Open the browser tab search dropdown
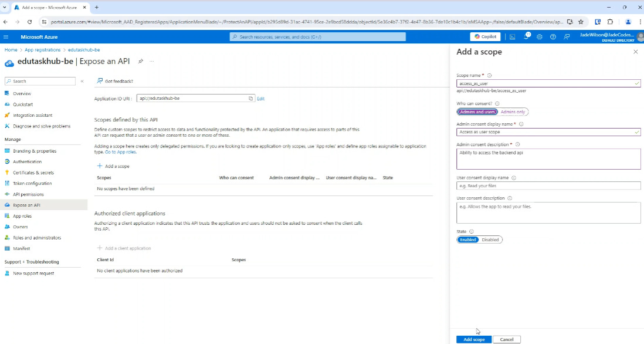The width and height of the screenshot is (644, 344). point(5,8)
